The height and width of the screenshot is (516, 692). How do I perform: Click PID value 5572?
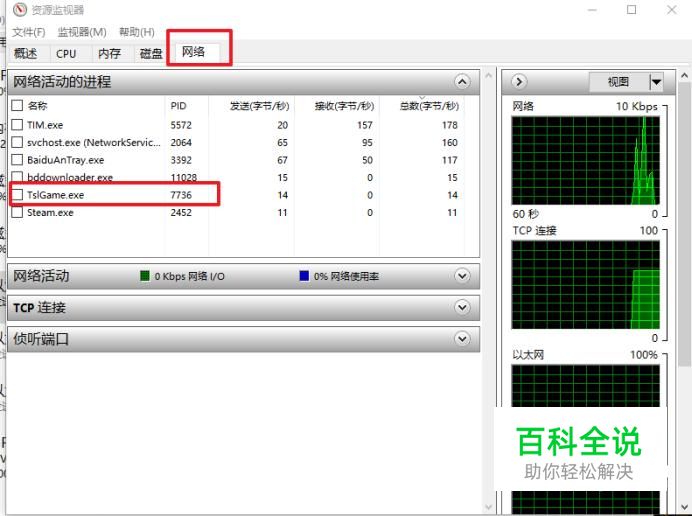click(x=181, y=125)
